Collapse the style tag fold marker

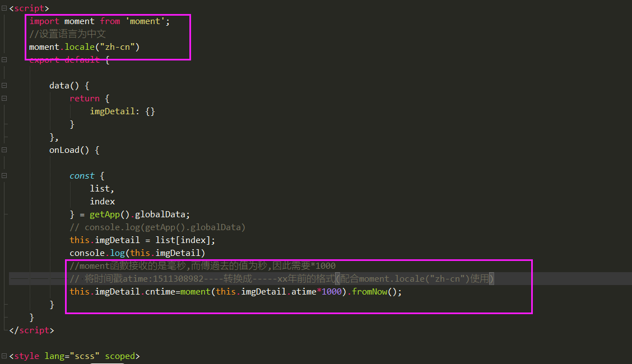pyautogui.click(x=4, y=356)
